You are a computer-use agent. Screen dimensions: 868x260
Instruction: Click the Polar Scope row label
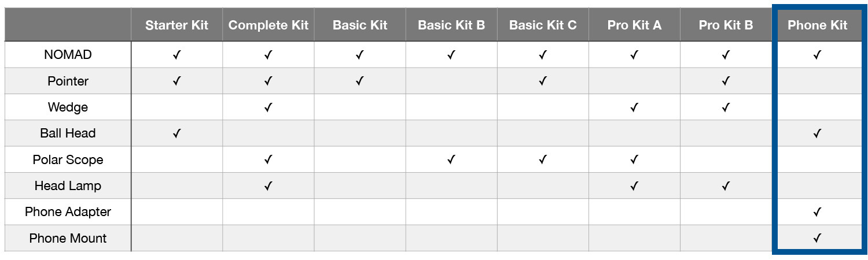(68, 159)
